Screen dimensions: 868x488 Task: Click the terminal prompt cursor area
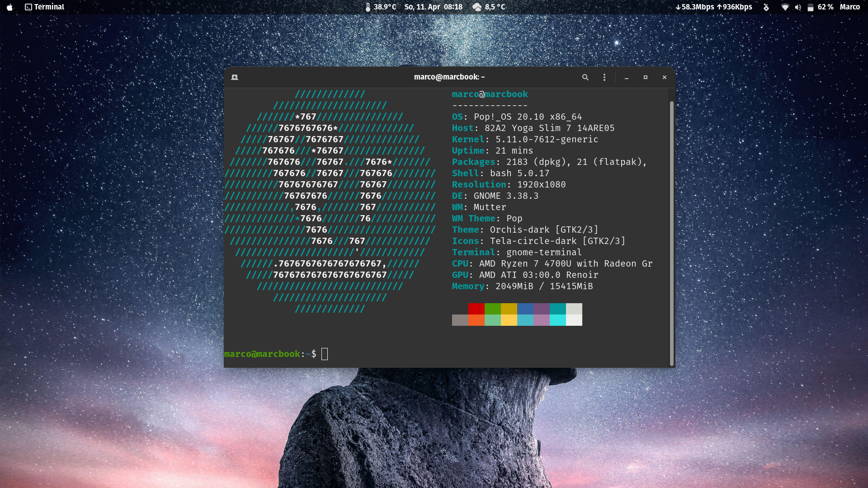[324, 354]
